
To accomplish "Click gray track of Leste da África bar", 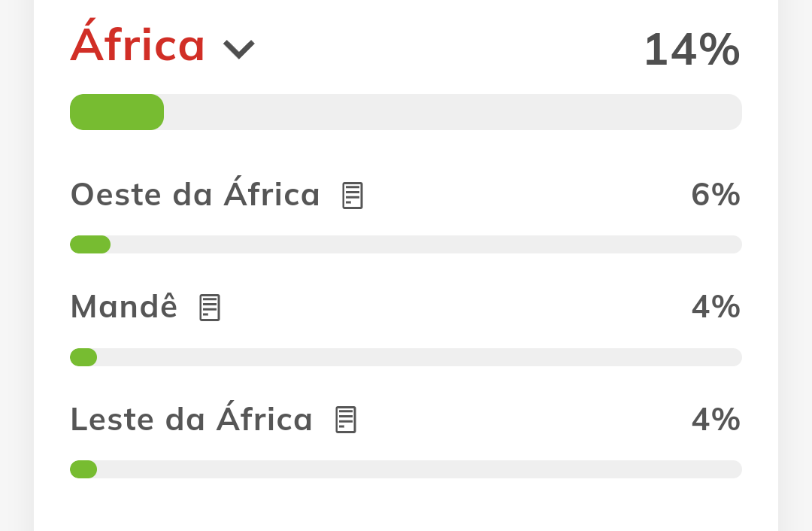I will [x=420, y=469].
